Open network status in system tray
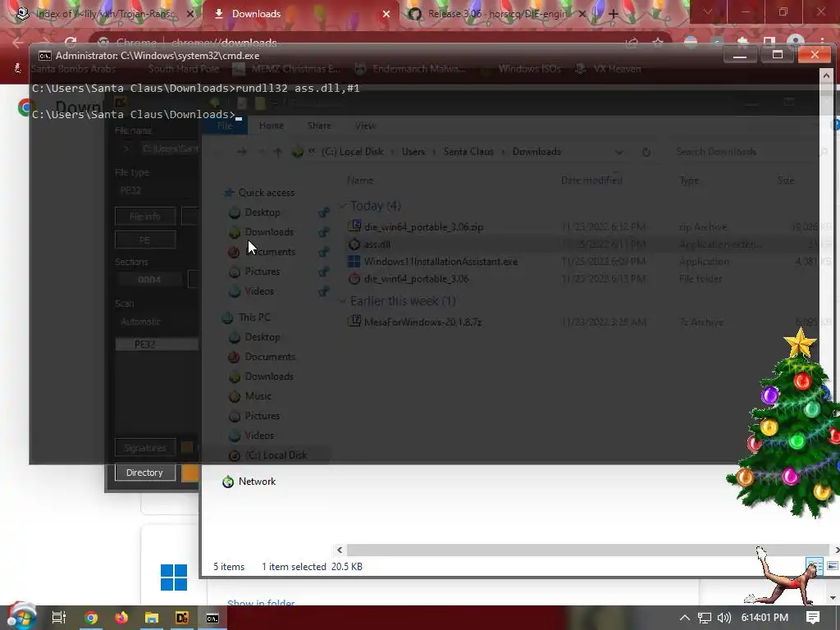This screenshot has height=630, width=840. click(705, 618)
